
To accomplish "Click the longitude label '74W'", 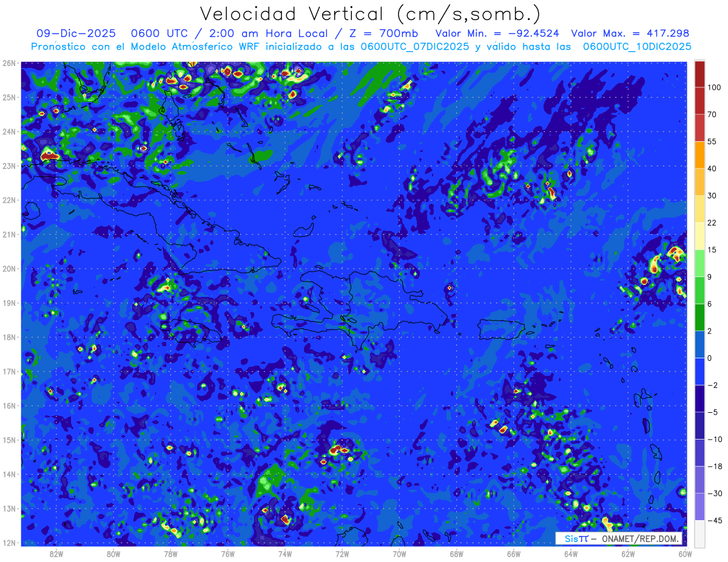I will click(x=285, y=554).
